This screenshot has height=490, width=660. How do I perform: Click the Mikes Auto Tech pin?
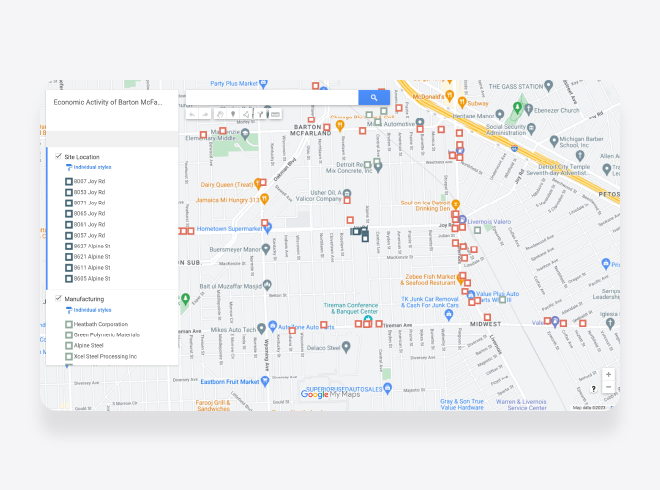click(x=261, y=328)
